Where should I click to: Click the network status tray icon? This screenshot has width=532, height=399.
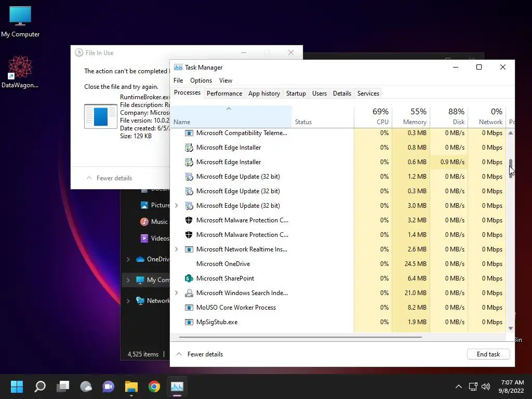pos(473,387)
